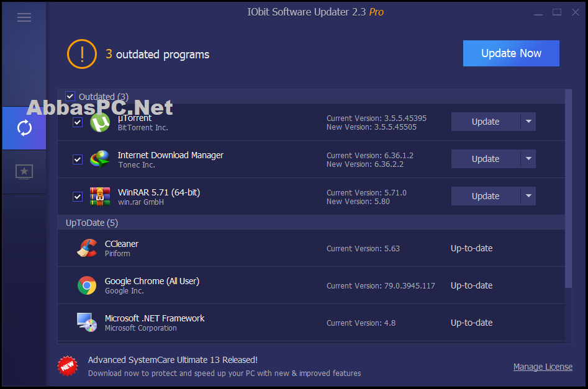Screen dimensions: 588x389
Task: Click the Tonec Inc. publisher text
Action: click(x=137, y=165)
